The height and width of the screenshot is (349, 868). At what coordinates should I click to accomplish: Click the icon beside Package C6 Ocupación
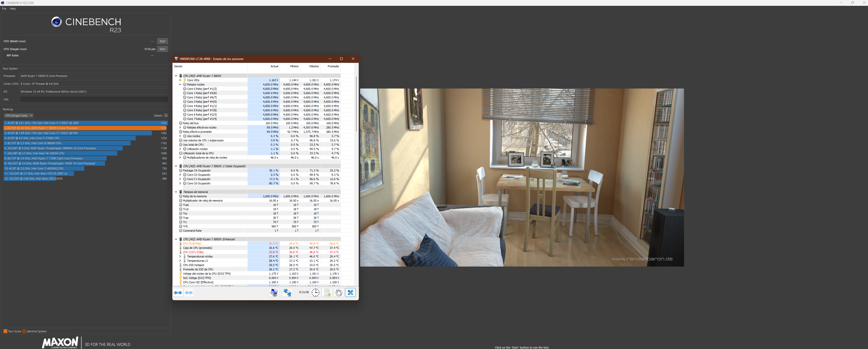(181, 170)
